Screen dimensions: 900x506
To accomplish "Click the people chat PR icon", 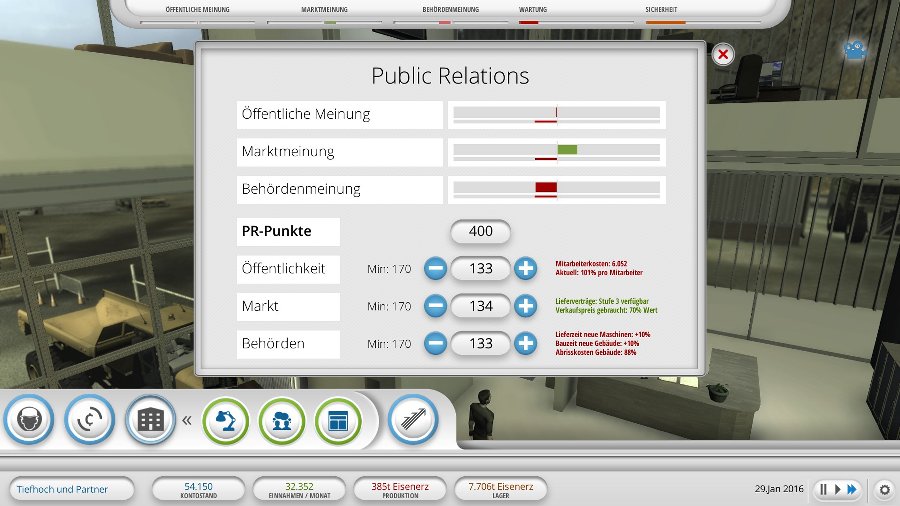I will [x=283, y=420].
